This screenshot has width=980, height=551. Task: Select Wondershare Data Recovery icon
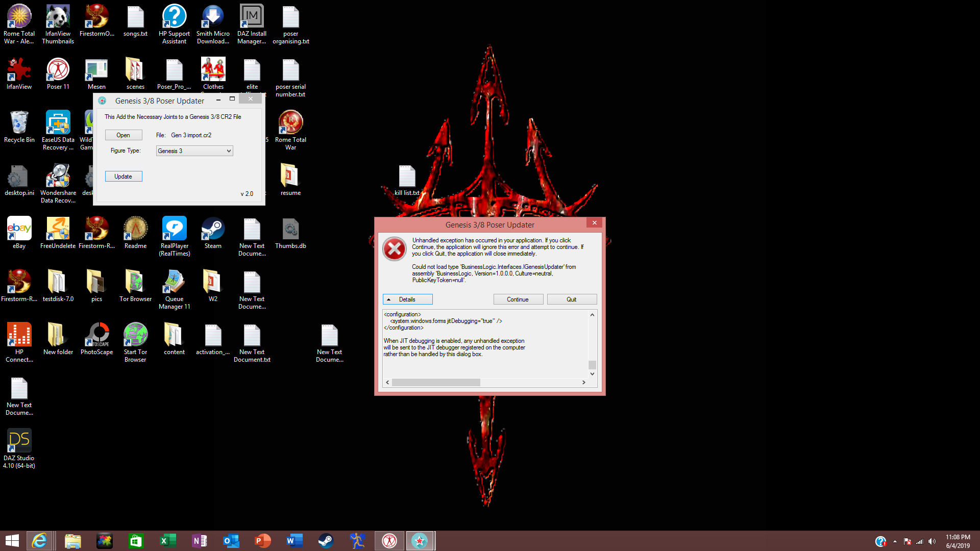(x=58, y=183)
